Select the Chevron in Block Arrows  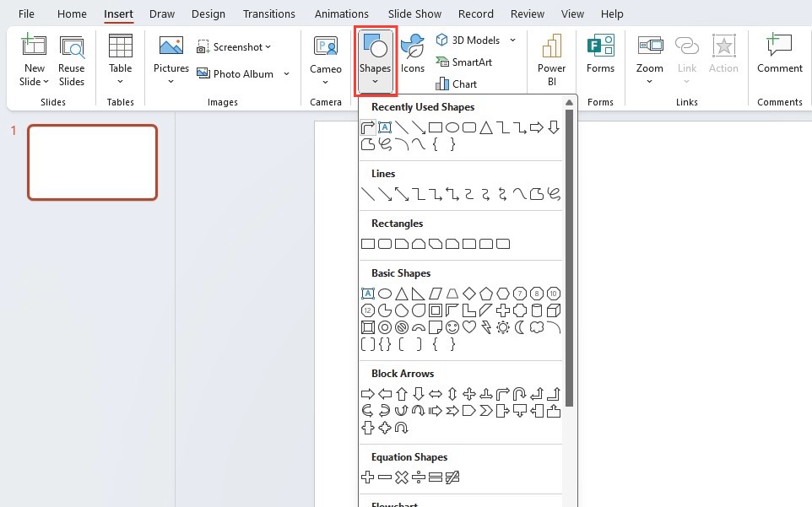(485, 411)
